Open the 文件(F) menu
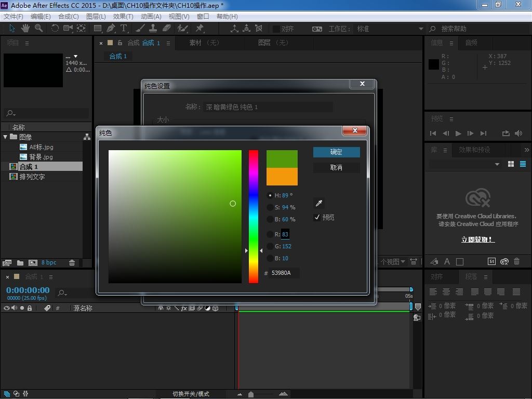 13,16
